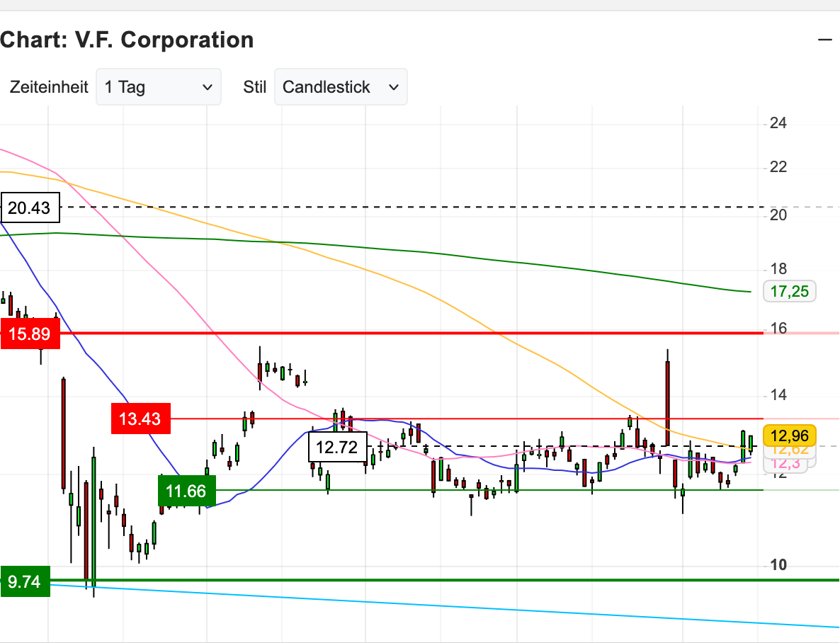
Task: Select the red 13.43 resistance marker
Action: (140, 419)
